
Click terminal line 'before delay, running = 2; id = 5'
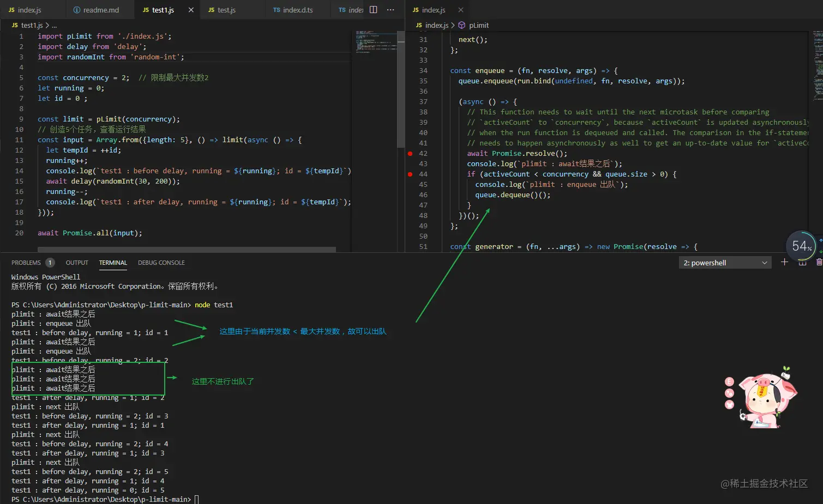(x=90, y=472)
